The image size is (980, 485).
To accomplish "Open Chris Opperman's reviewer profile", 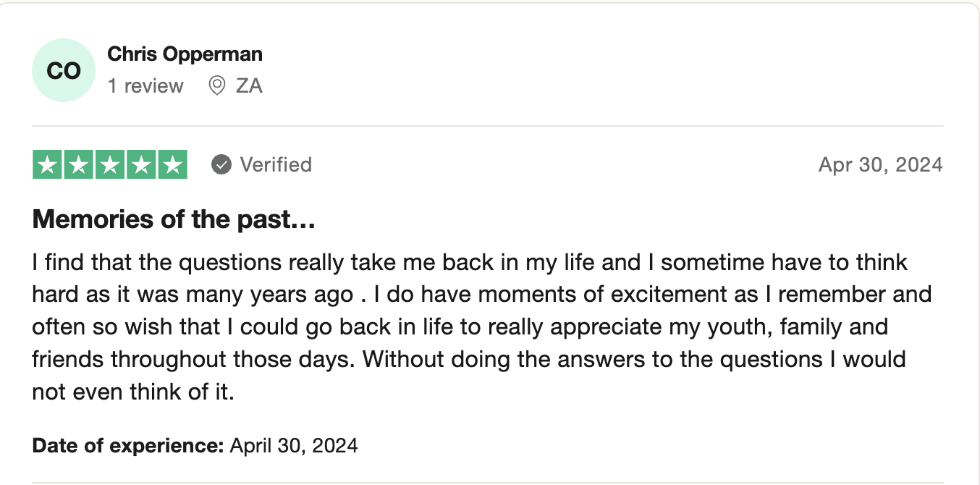I will click(x=185, y=54).
